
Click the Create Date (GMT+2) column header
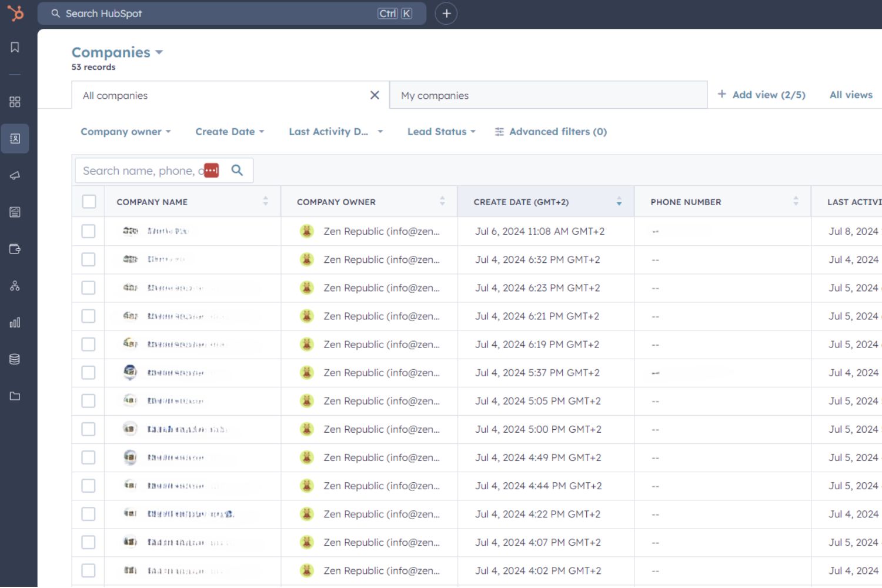pyautogui.click(x=521, y=202)
